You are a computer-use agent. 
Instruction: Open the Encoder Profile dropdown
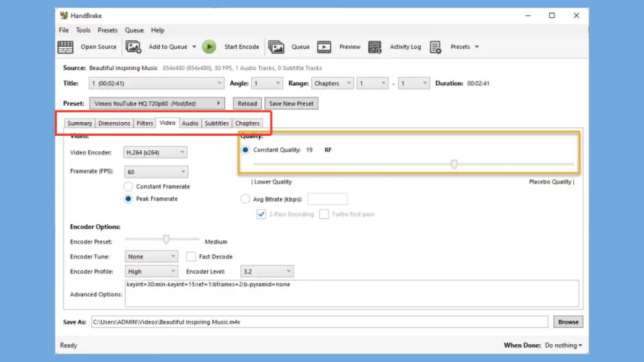pos(151,272)
